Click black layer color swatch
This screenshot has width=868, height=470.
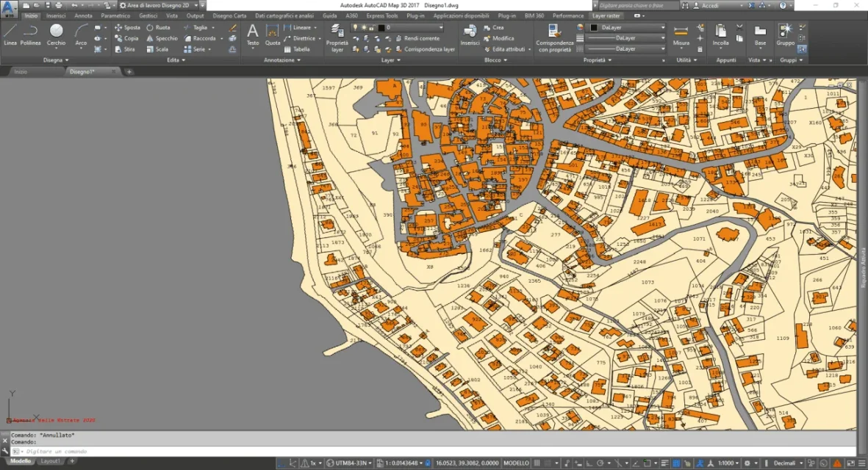(381, 27)
